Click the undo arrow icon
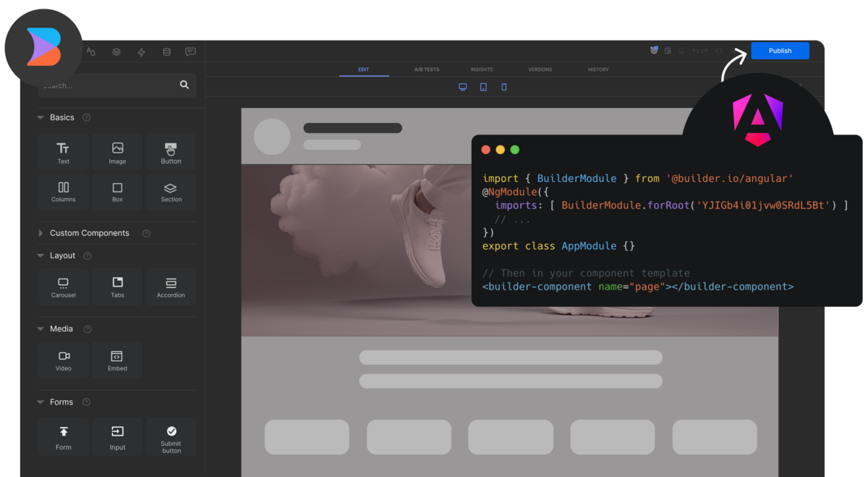This screenshot has height=477, width=868. pyautogui.click(x=696, y=51)
